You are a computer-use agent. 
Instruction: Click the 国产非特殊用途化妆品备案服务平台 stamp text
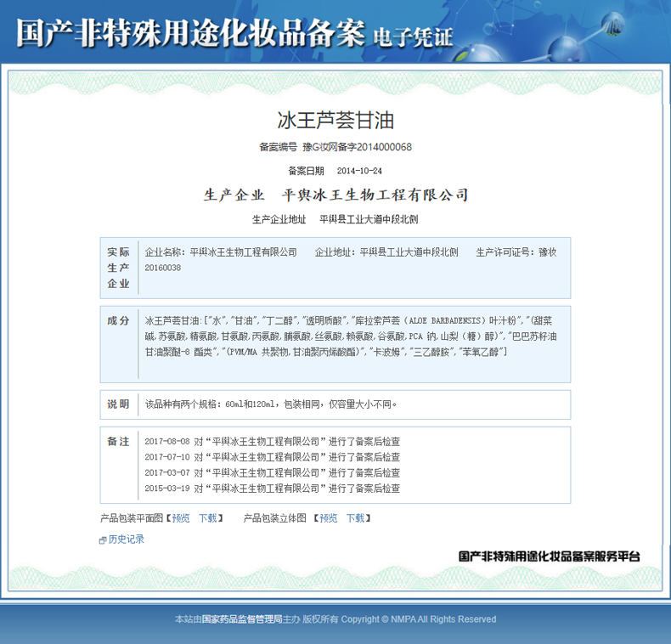pos(550,556)
